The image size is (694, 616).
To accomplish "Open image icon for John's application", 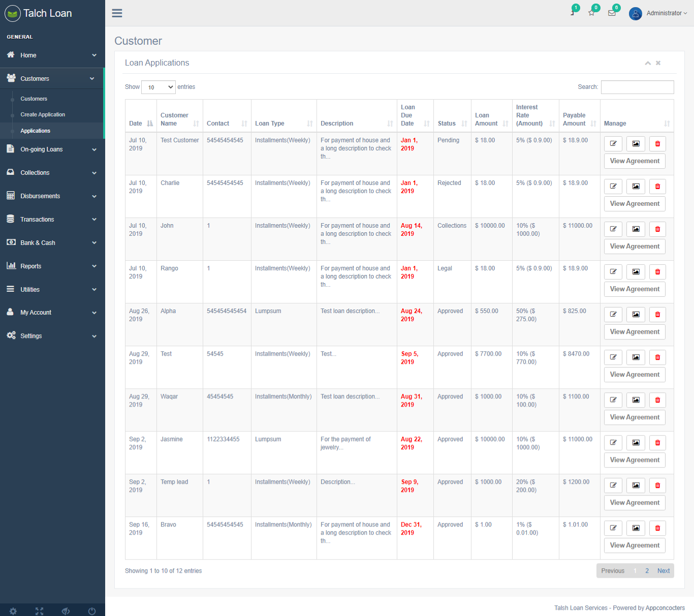I will (636, 229).
